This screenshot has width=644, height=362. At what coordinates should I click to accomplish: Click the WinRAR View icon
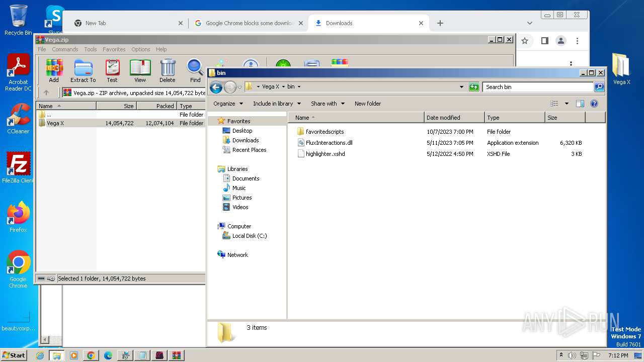[x=140, y=70]
